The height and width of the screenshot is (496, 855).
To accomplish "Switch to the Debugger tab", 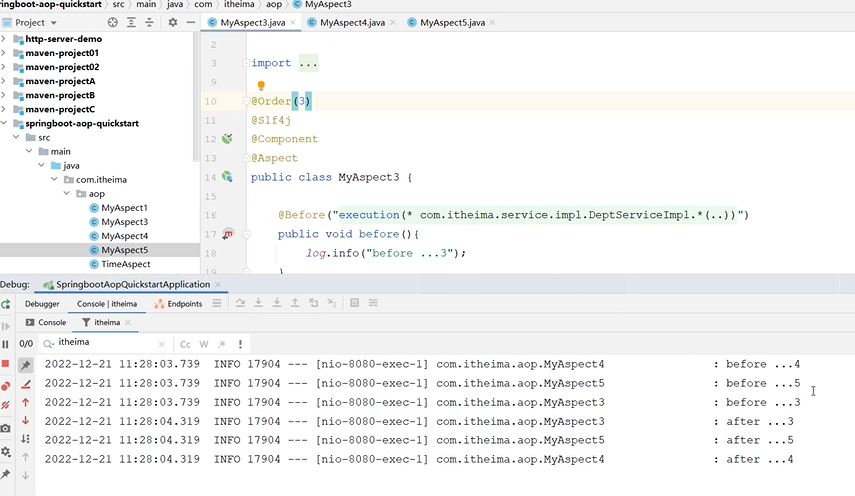I will click(42, 304).
